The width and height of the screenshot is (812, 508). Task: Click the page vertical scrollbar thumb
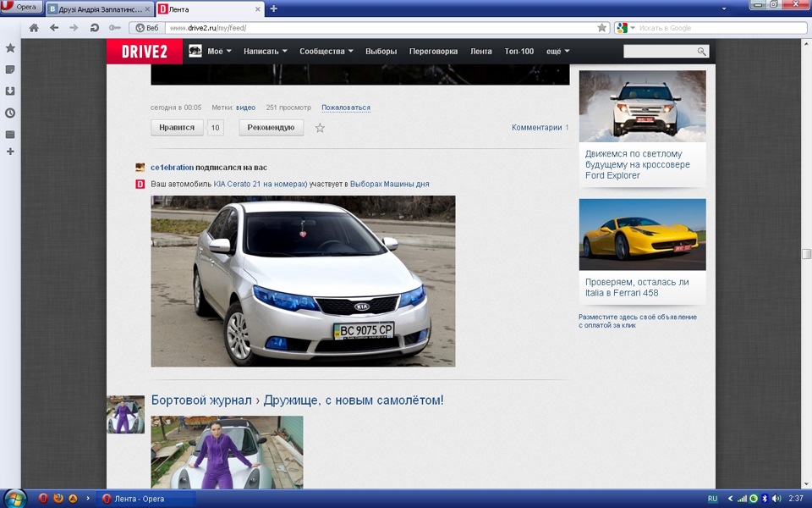point(806,253)
